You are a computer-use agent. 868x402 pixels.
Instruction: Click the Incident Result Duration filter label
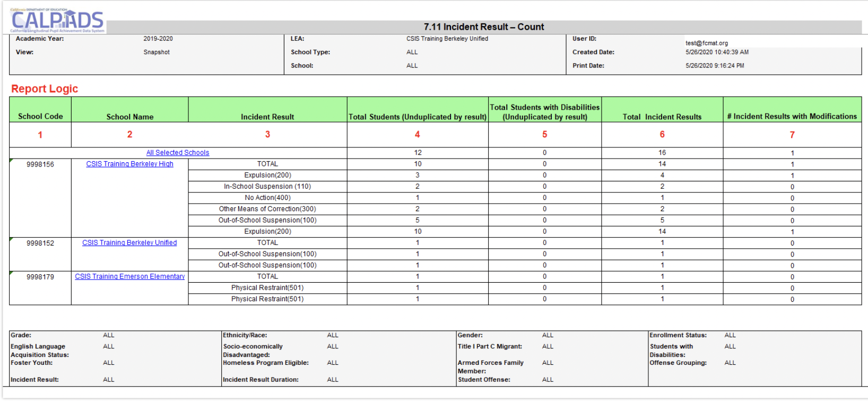pos(261,380)
